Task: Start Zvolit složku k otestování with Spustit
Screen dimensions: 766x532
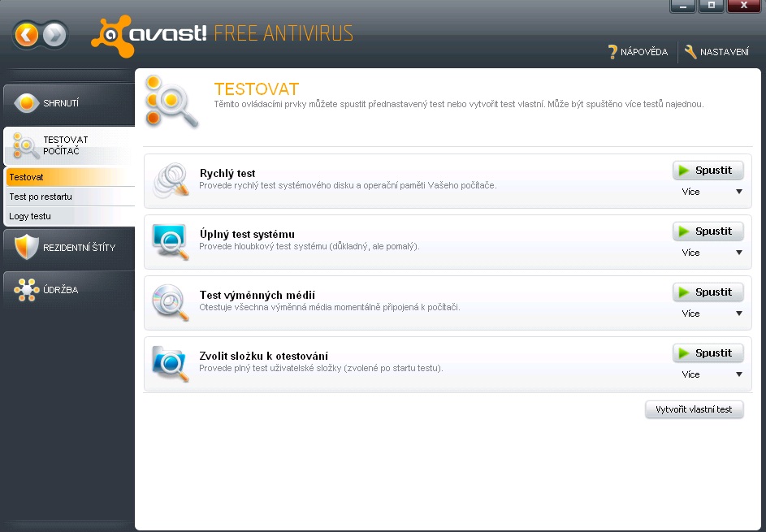Action: (708, 353)
